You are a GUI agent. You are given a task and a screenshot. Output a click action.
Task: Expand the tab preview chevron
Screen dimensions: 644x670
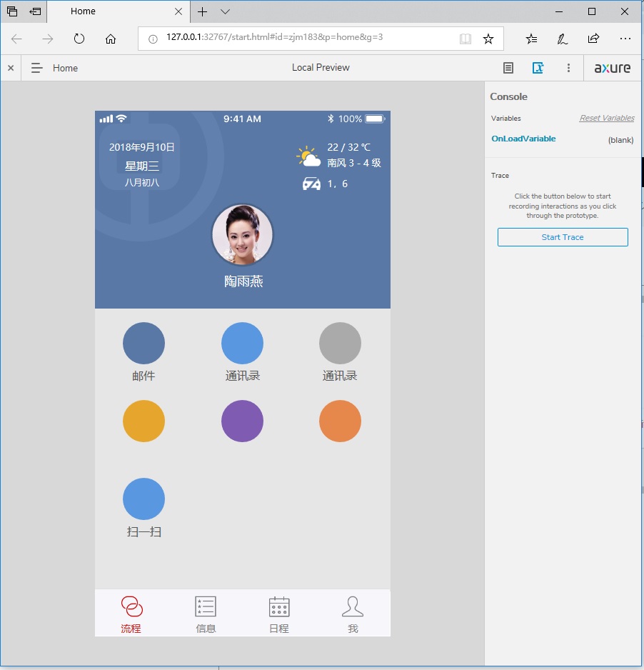coord(225,11)
